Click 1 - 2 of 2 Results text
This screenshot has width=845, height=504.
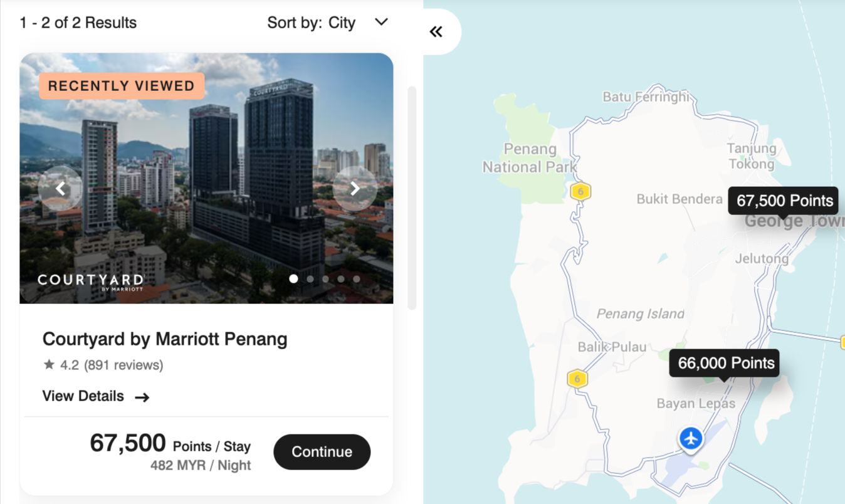(x=78, y=23)
